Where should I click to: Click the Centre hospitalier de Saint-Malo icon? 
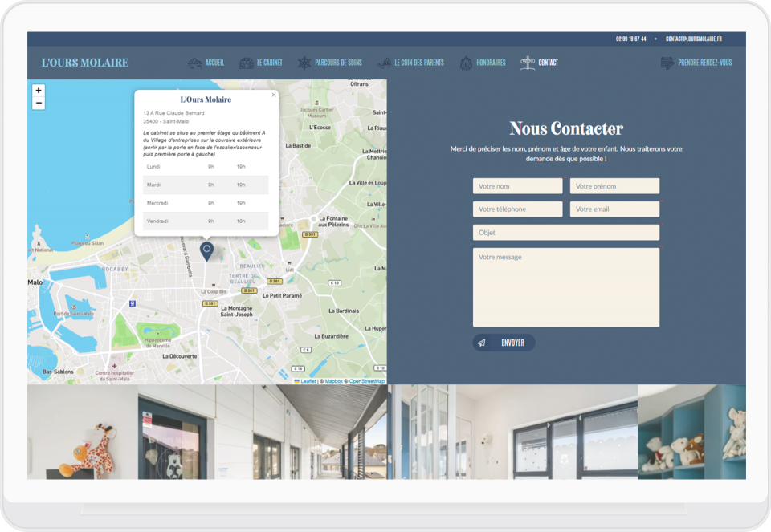click(115, 366)
